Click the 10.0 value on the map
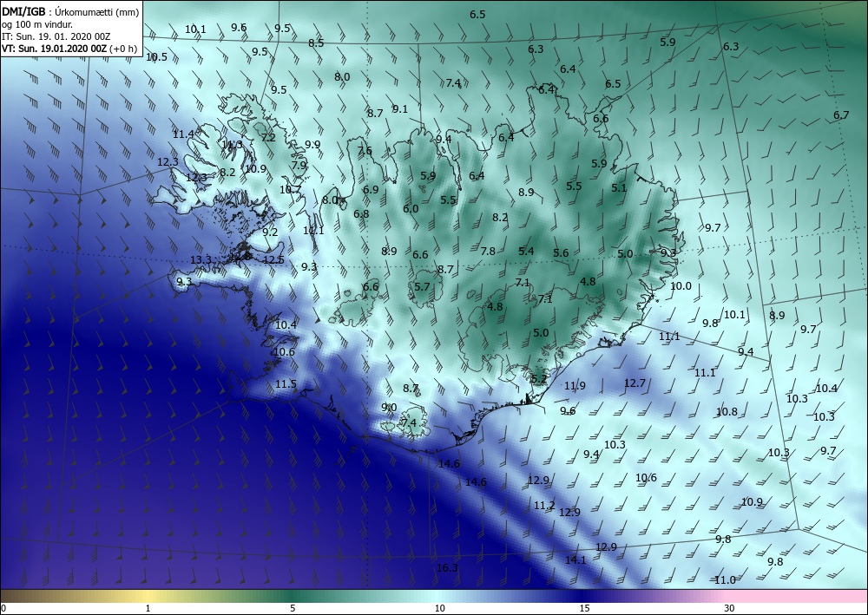The width and height of the screenshot is (868, 615). point(681,286)
